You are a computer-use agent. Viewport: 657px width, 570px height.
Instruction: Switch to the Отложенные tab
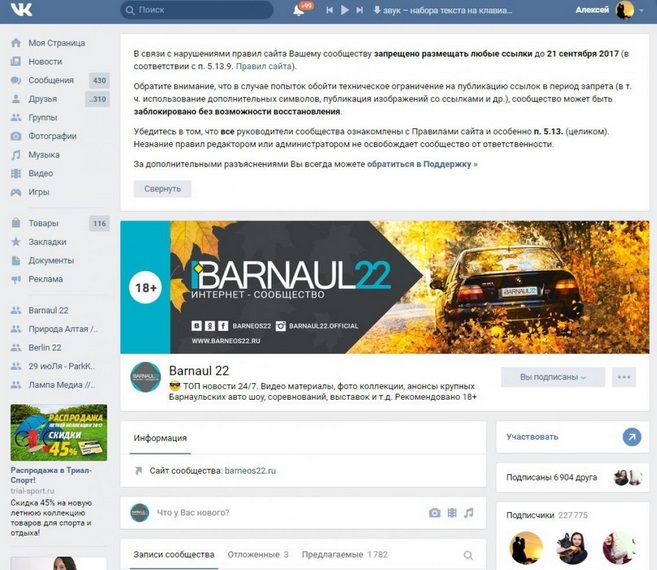257,554
